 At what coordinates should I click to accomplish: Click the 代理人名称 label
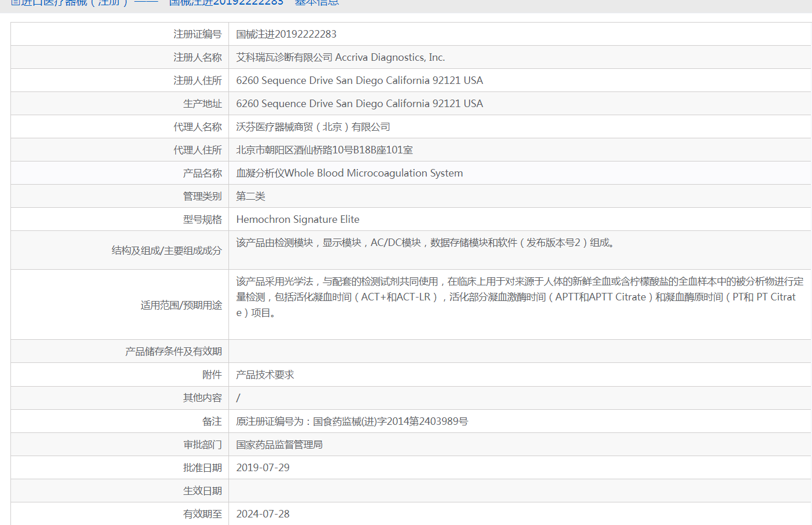point(198,127)
